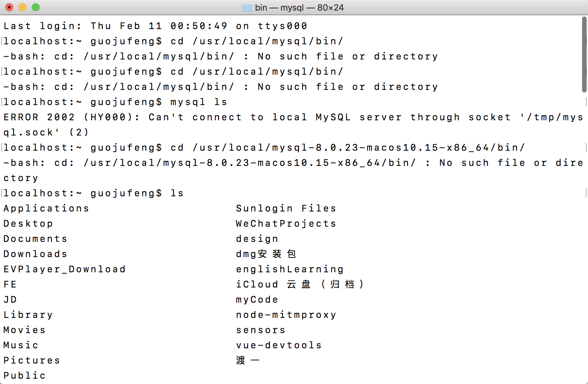This screenshot has height=384, width=588.
Task: Click the englishLearning entry in listing
Action: (290, 269)
